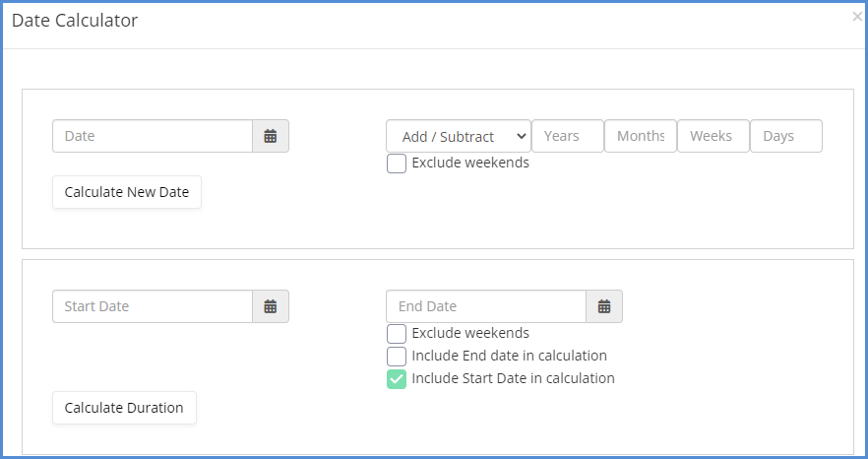Open the End Date calendar picker icon
The height and width of the screenshot is (459, 868).
tap(604, 306)
